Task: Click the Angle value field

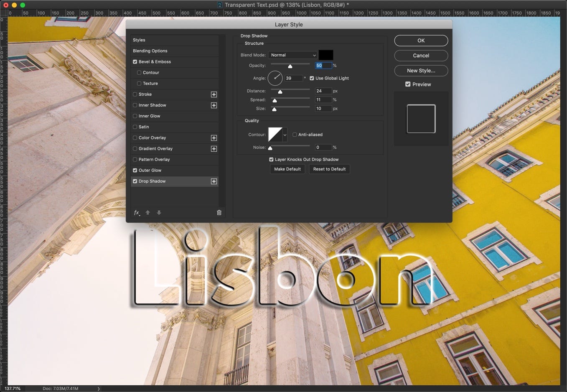Action: [294, 78]
